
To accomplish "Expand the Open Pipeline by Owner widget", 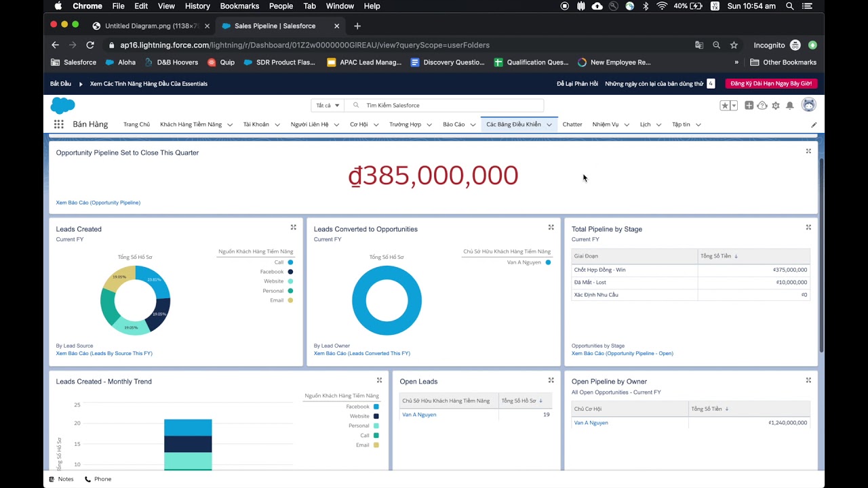I will click(x=808, y=380).
